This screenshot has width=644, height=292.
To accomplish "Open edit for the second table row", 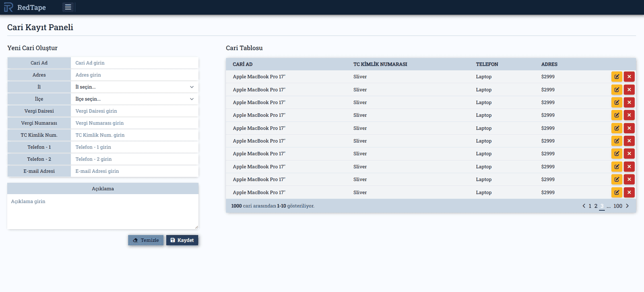I will point(617,89).
